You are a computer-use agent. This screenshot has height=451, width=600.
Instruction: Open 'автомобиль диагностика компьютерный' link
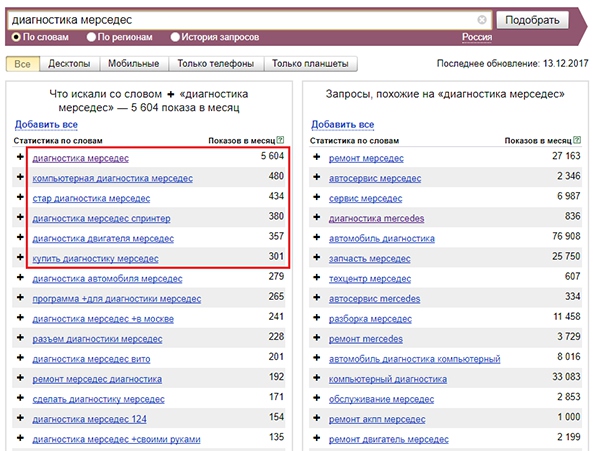[414, 359]
